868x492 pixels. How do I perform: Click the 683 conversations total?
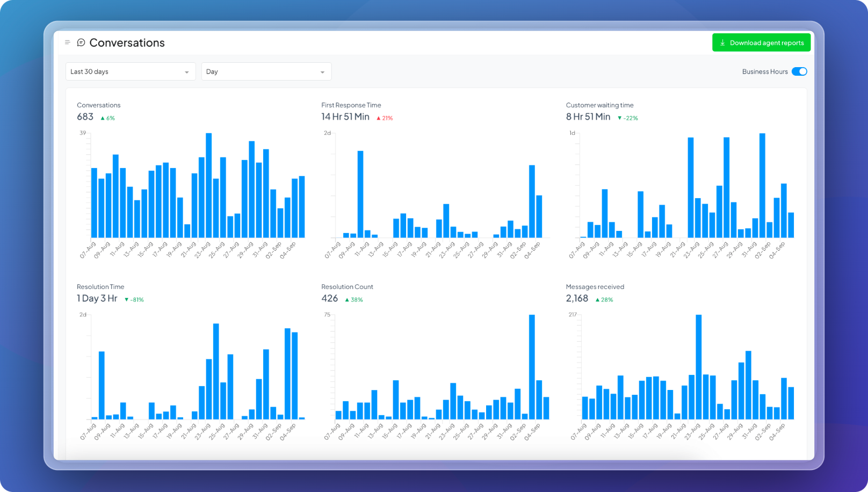point(85,117)
